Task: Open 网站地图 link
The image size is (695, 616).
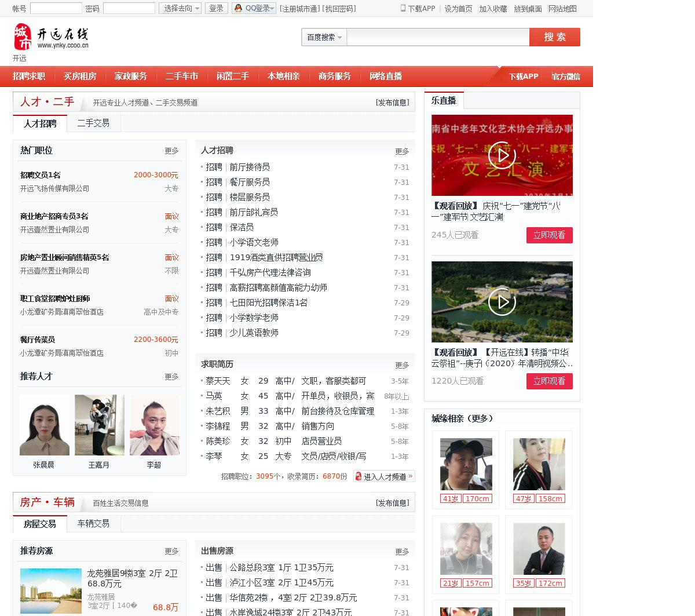Action: [562, 9]
